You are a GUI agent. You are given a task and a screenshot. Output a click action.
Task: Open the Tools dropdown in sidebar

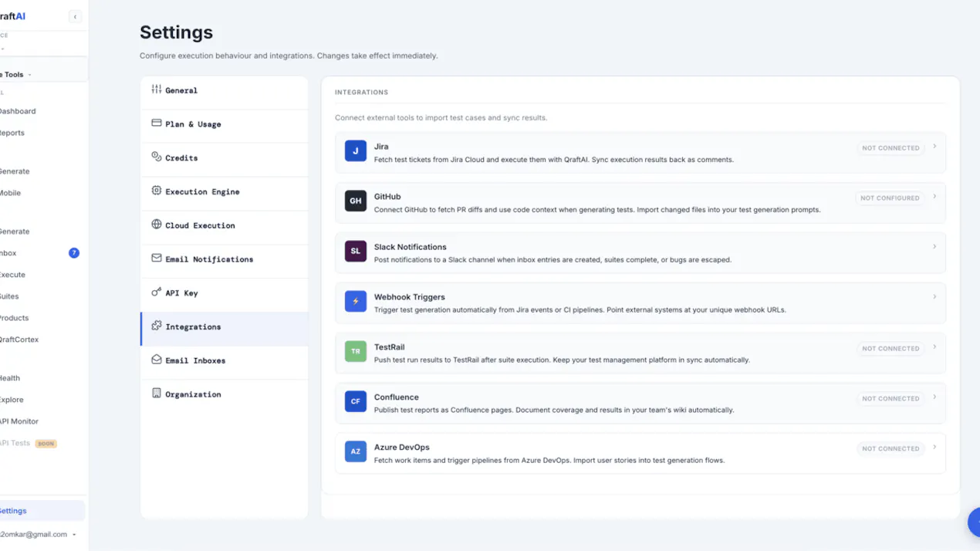click(x=43, y=74)
